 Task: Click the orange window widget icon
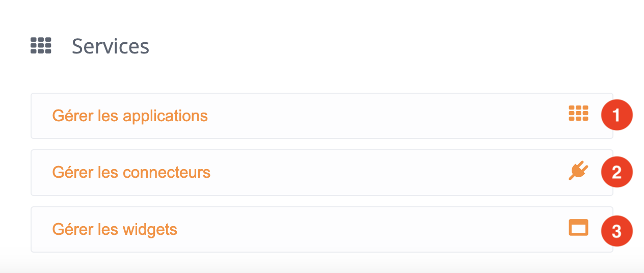point(578,228)
